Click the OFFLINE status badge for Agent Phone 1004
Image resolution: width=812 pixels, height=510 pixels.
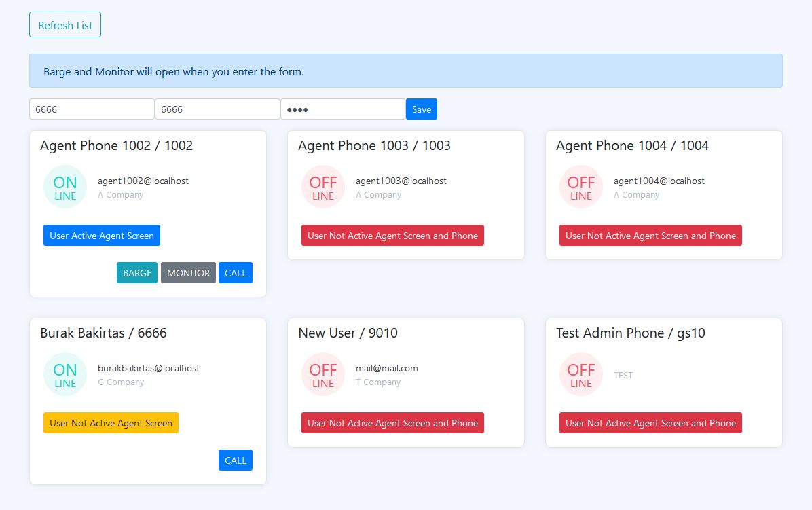(580, 187)
